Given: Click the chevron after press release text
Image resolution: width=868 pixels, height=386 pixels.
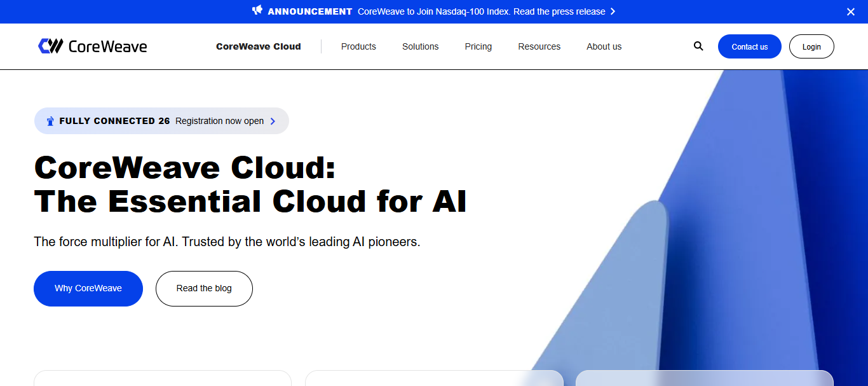Looking at the screenshot, I should 613,11.
